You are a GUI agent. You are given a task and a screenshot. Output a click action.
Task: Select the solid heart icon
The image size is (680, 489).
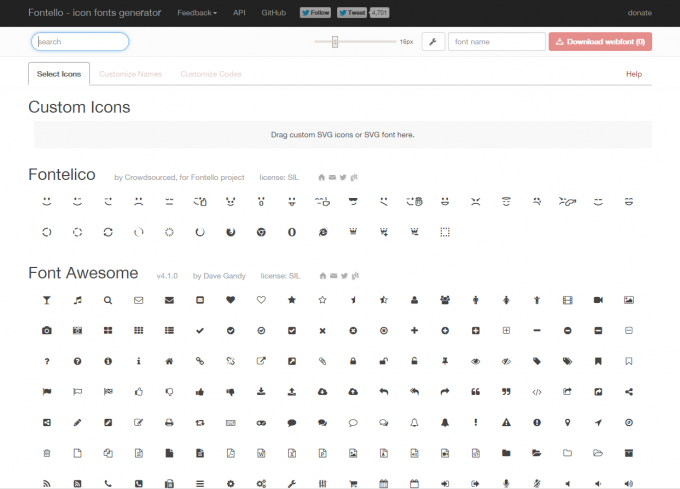pyautogui.click(x=231, y=300)
